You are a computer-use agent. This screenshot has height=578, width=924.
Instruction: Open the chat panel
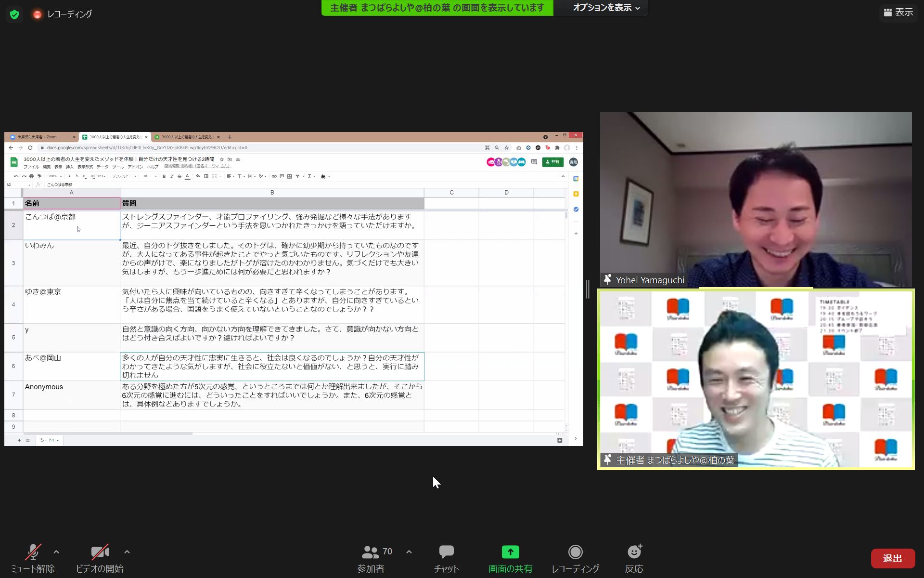[446, 552]
